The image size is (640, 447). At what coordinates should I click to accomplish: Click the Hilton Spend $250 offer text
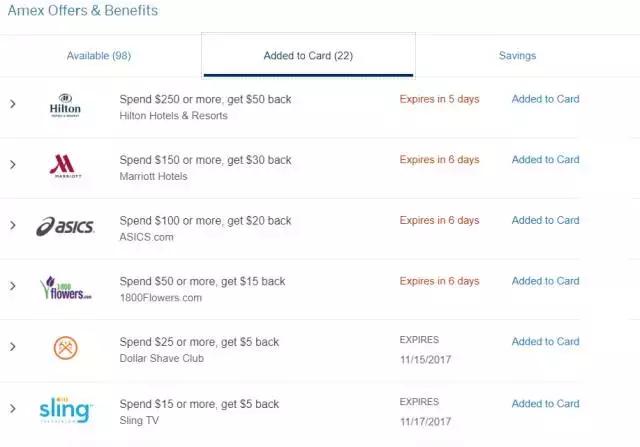[x=205, y=100]
